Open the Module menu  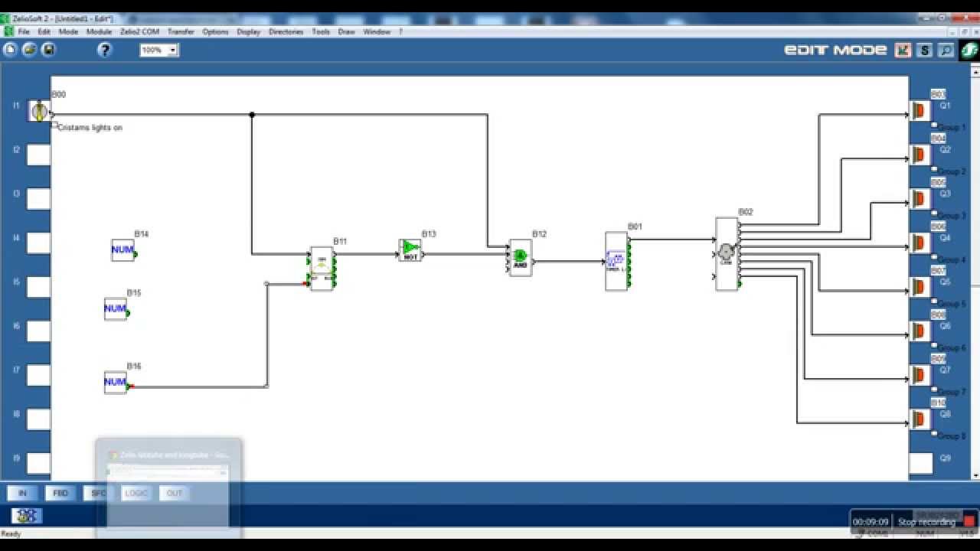pyautogui.click(x=99, y=31)
